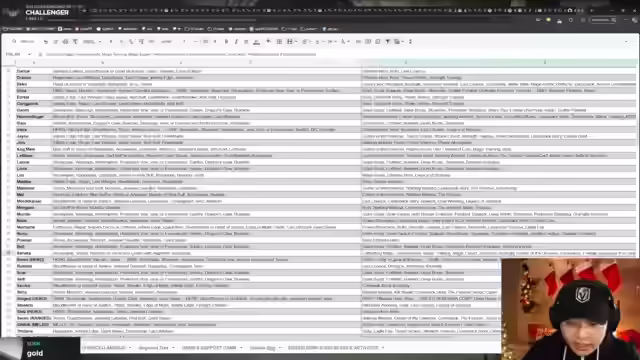Open a new browser tab with plus
Image resolution: width=640 pixels, height=360 pixels.
click(x=591, y=10)
